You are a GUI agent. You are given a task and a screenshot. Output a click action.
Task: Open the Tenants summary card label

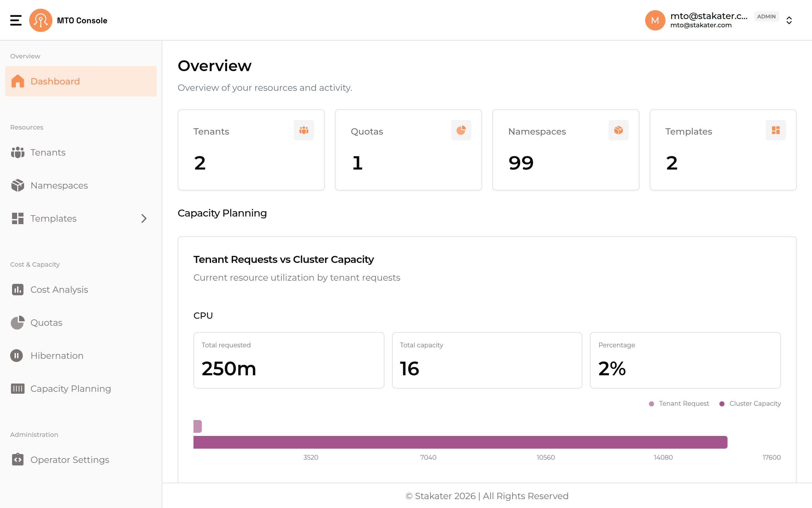(211, 132)
